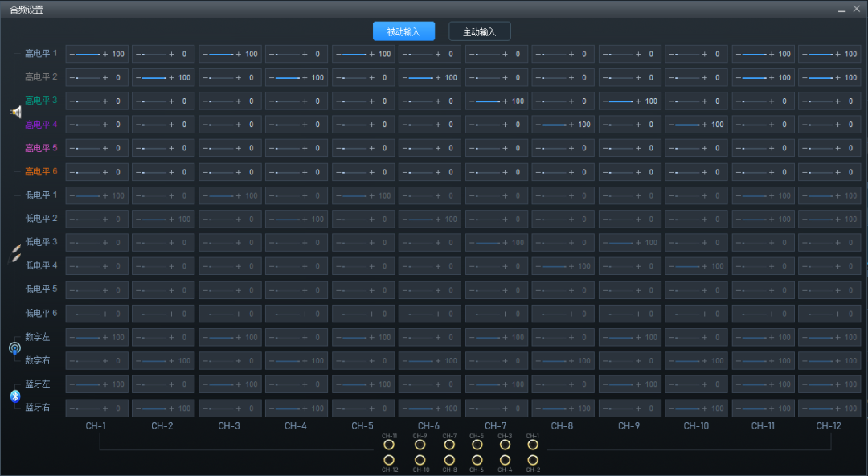Click the 高电平 5 slider for CH-3
Image resolution: width=868 pixels, height=476 pixels.
click(x=221, y=148)
